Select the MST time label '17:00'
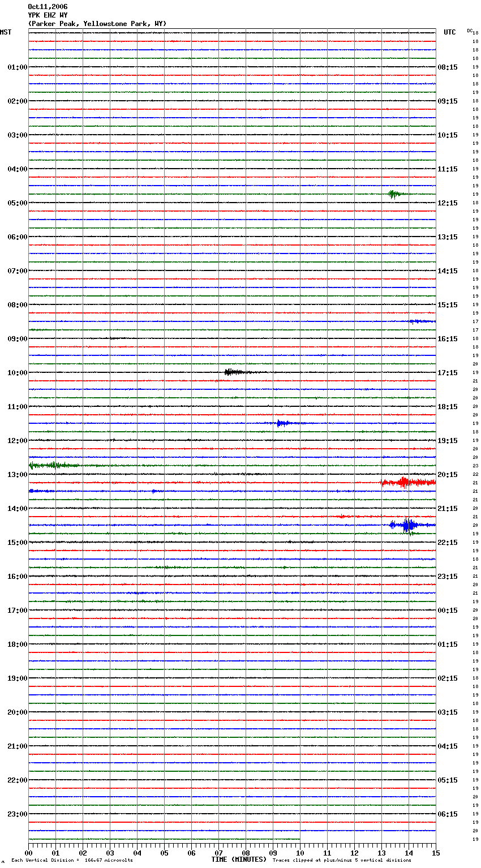This screenshot has width=481, height=868. pos(18,611)
